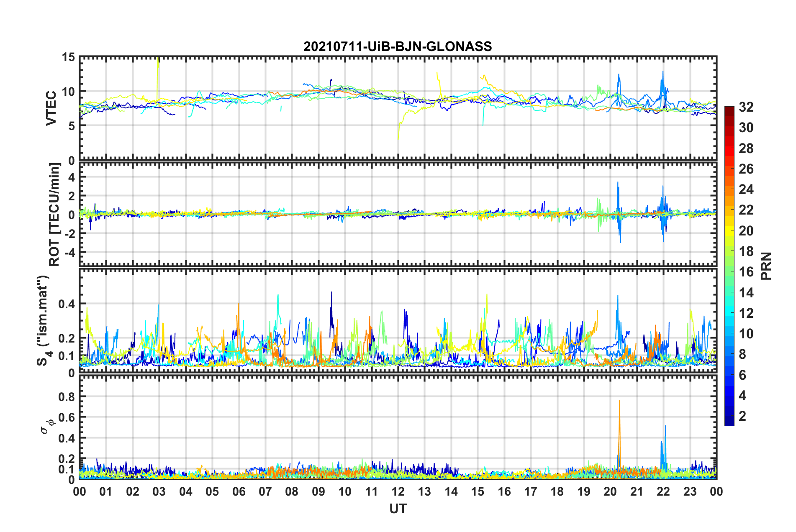Select colorbar tick label 8
796x532 pixels.
742,354
